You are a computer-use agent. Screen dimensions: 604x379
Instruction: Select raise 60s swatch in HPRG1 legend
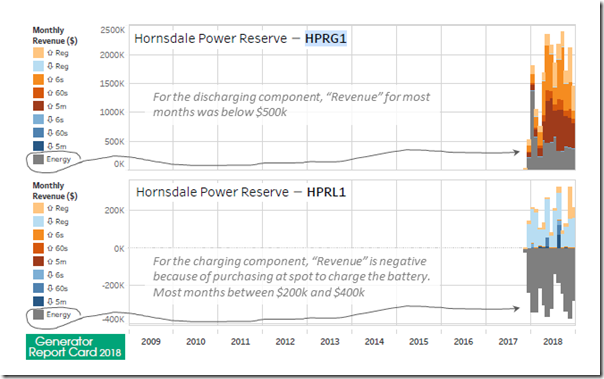coord(39,93)
